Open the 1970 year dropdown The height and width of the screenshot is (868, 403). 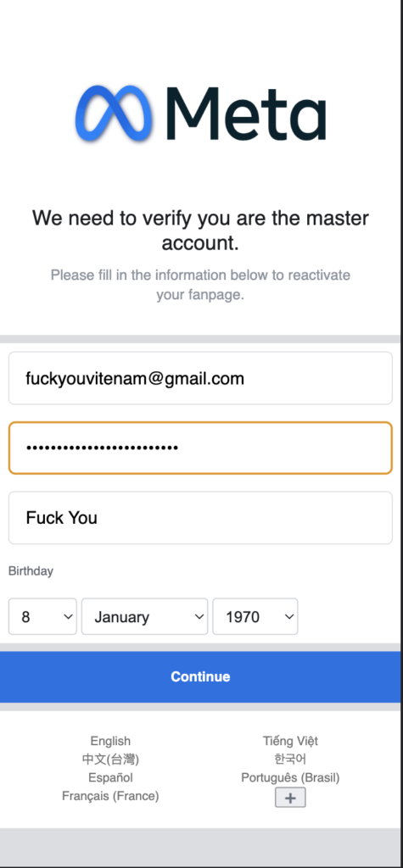tap(255, 617)
